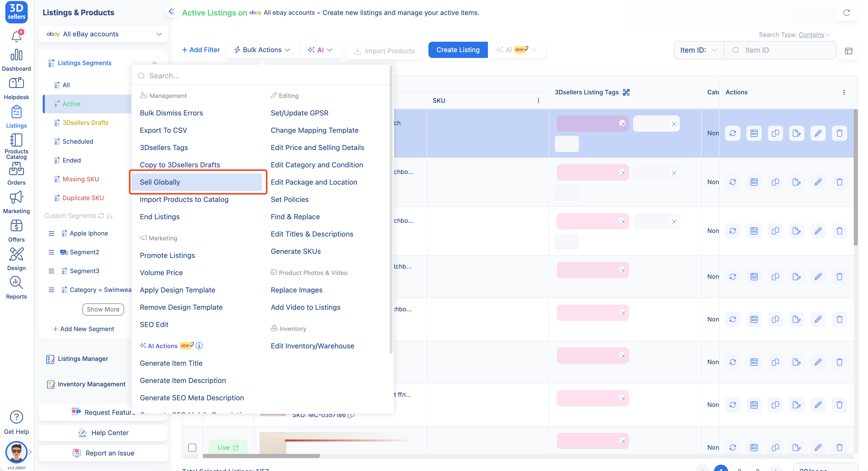Select the checkbox on the bottom listing row
The height and width of the screenshot is (471, 868).
(x=192, y=447)
